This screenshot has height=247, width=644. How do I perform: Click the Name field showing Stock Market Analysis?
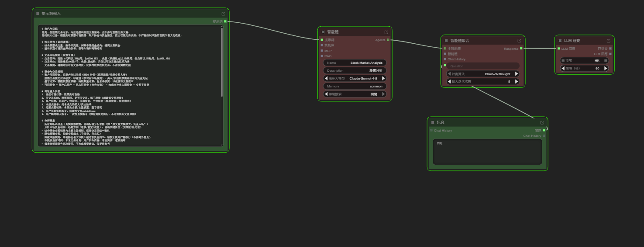coord(355,63)
